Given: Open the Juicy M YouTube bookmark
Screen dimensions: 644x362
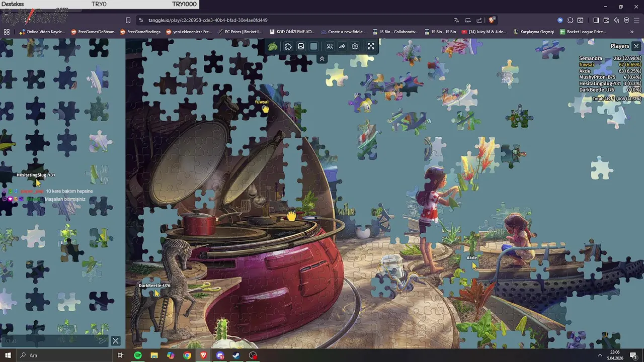Looking at the screenshot, I should pos(484,32).
